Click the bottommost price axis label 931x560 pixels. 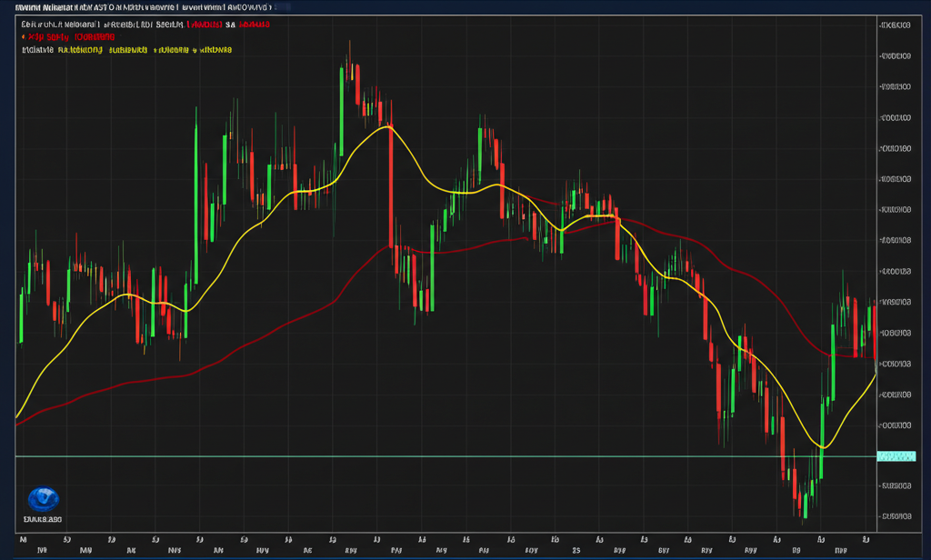895,517
